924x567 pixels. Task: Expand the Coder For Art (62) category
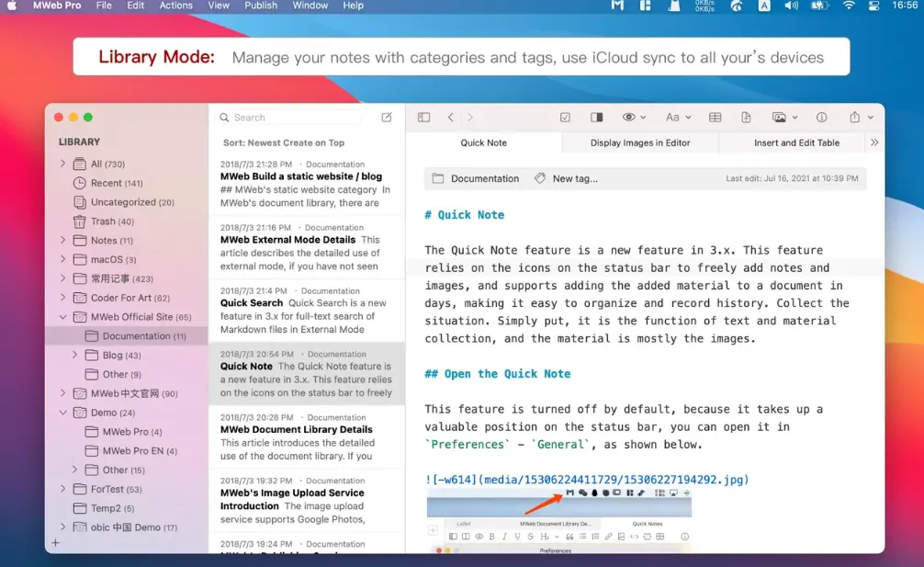click(63, 298)
